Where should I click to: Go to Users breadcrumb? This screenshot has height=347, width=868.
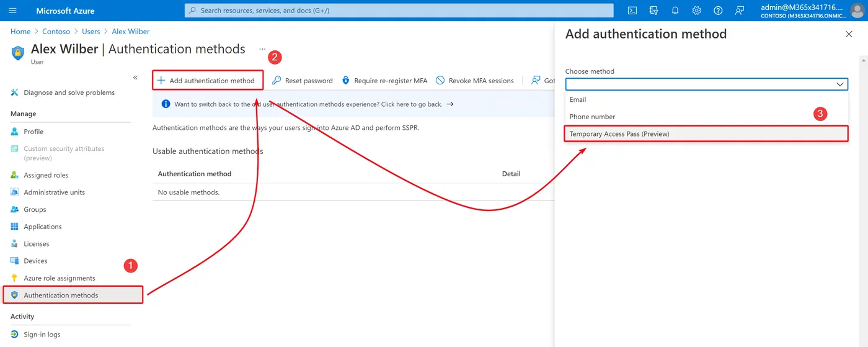[91, 32]
